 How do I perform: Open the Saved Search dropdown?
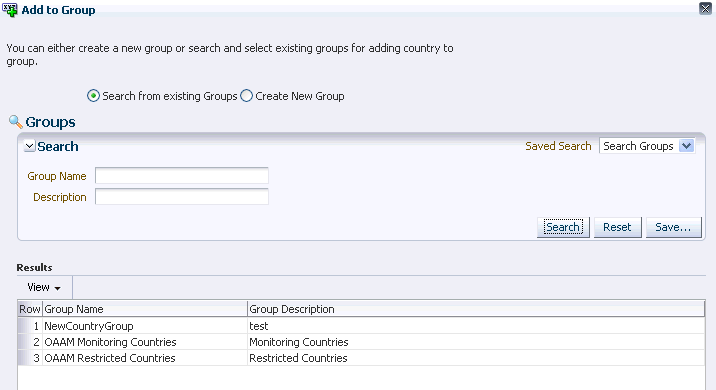pyautogui.click(x=647, y=146)
